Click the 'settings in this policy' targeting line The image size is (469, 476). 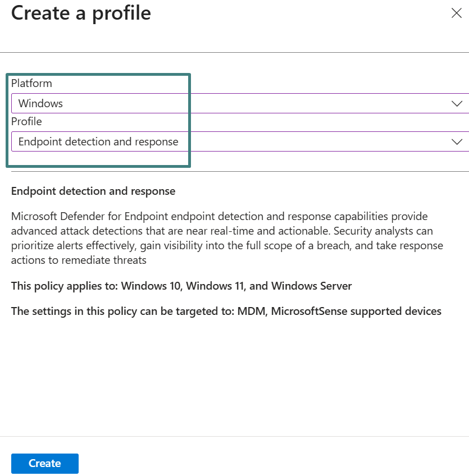[x=226, y=311]
